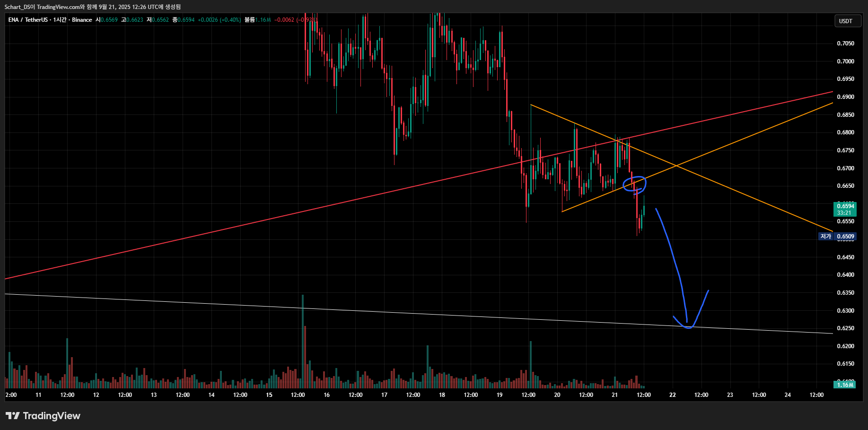
Task: Click the 0.7000 price axis label
Action: (845, 61)
